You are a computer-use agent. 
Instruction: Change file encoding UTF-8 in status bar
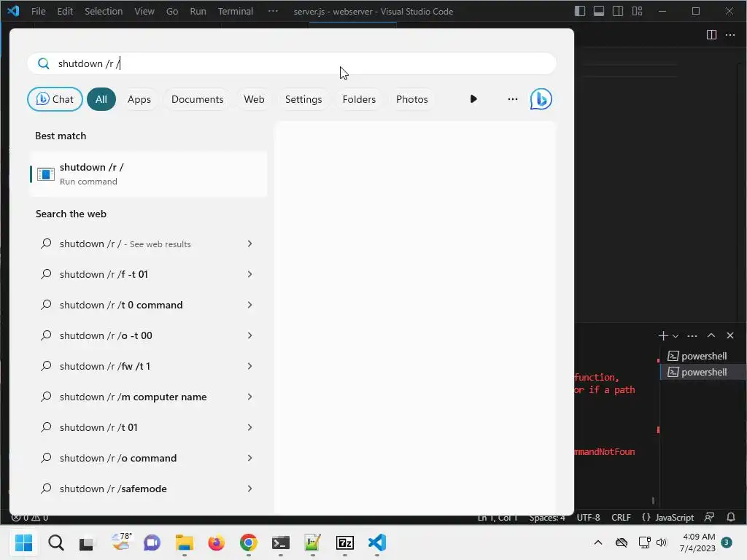click(589, 517)
